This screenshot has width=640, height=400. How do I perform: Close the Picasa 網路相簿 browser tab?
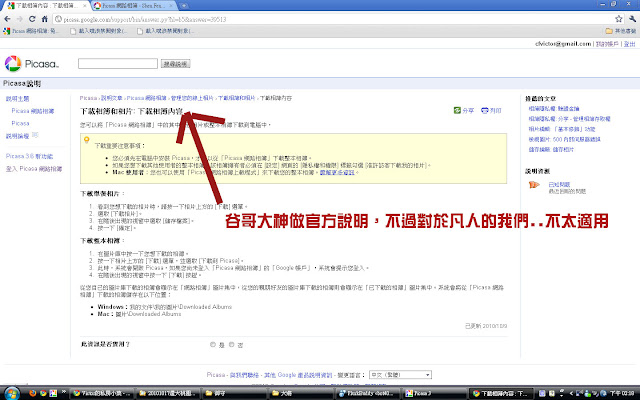[170, 6]
